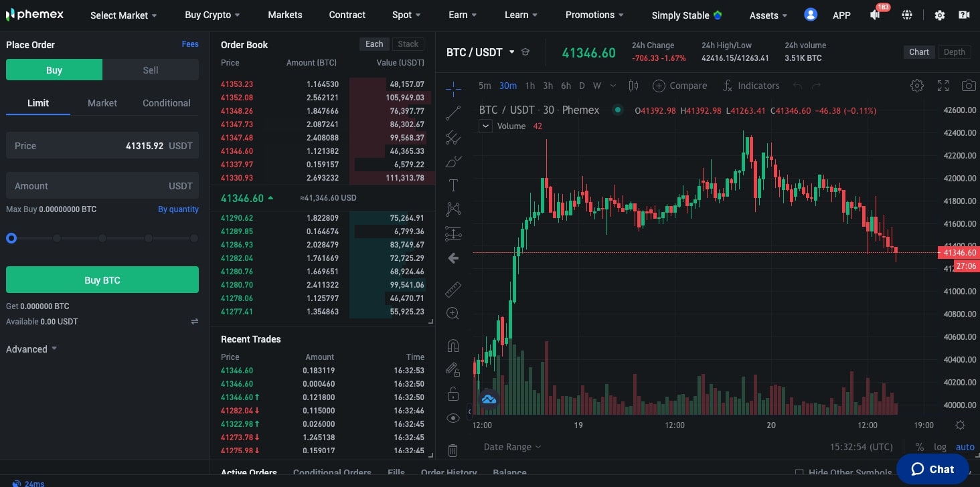
Task: Set order book view to Each
Action: click(x=374, y=44)
